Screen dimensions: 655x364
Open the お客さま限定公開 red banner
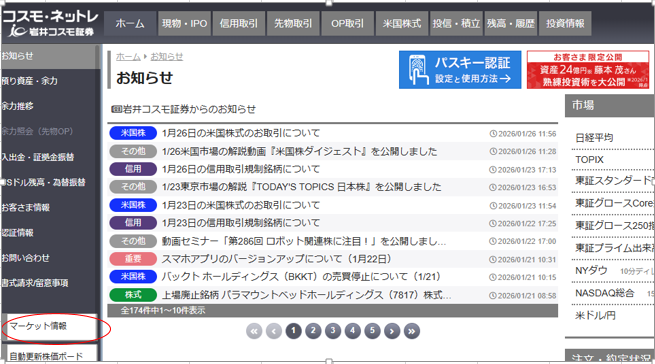point(588,70)
